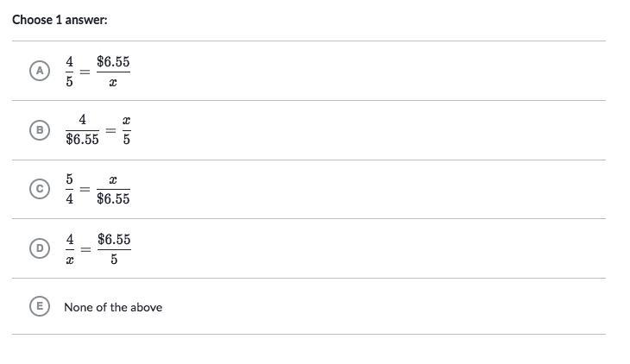The height and width of the screenshot is (364, 630).
Task: Click the equals sign in option A's equation
Action: coord(85,72)
